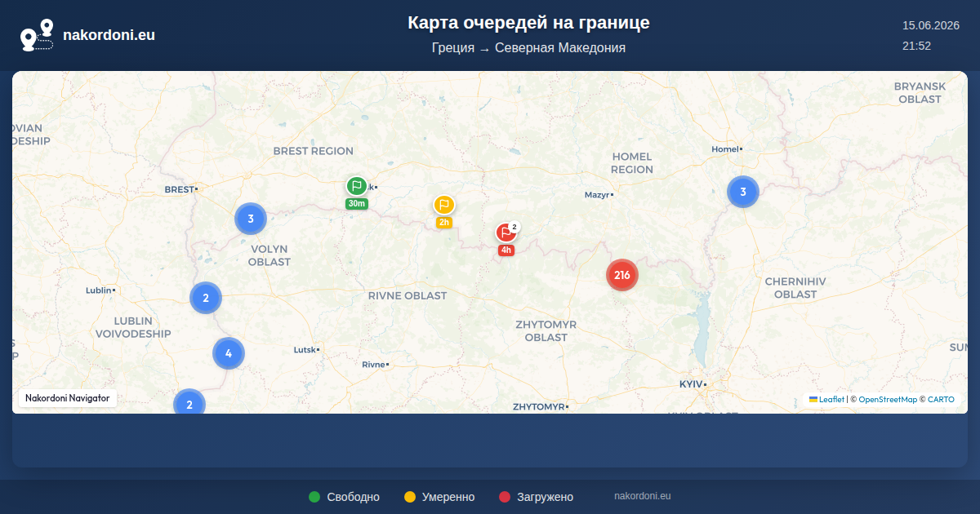Click the Kyiv city label on map
Image resolution: width=980 pixels, height=514 pixels.
pos(690,384)
